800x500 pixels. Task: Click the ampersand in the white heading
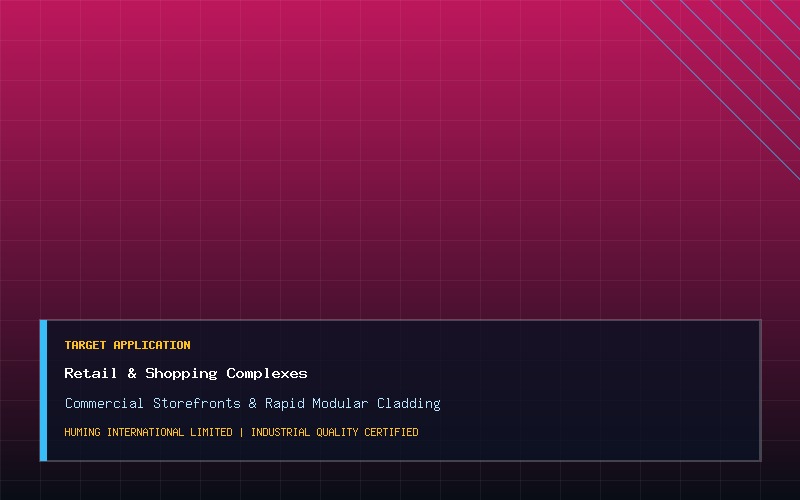pyautogui.click(x=132, y=373)
